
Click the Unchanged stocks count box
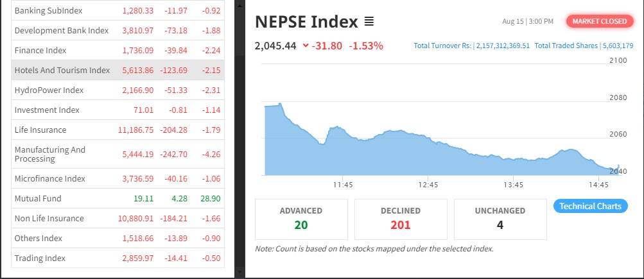(x=500, y=219)
